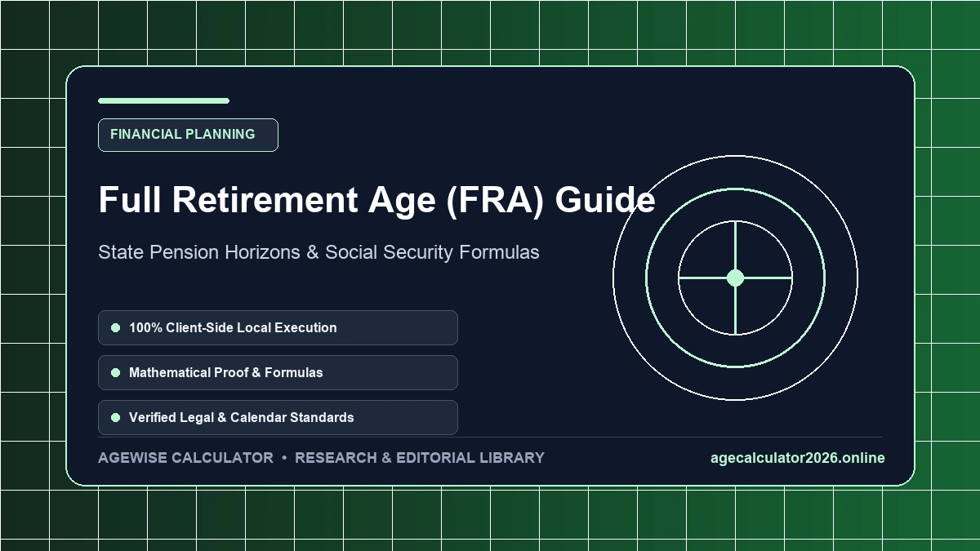980x551 pixels.
Task: Select the 100% Client-Side Local Execution pill
Action: tap(278, 327)
